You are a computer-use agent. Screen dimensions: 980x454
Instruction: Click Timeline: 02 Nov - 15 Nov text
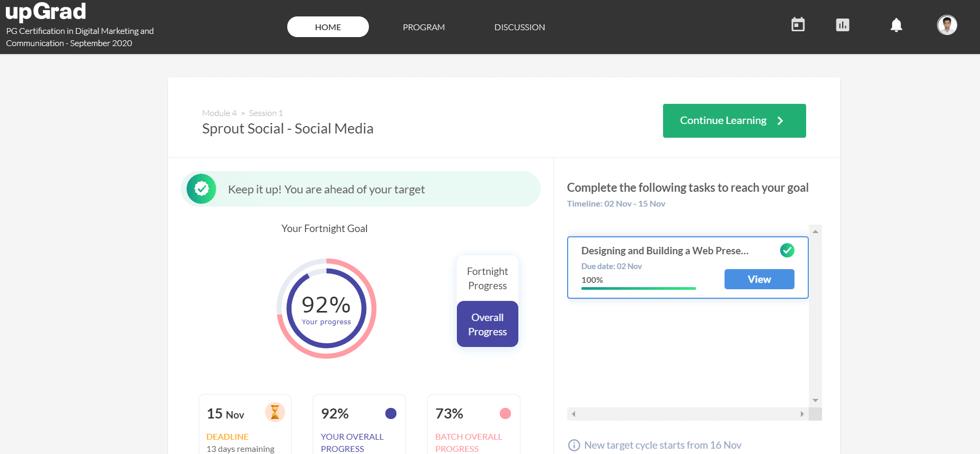point(616,203)
